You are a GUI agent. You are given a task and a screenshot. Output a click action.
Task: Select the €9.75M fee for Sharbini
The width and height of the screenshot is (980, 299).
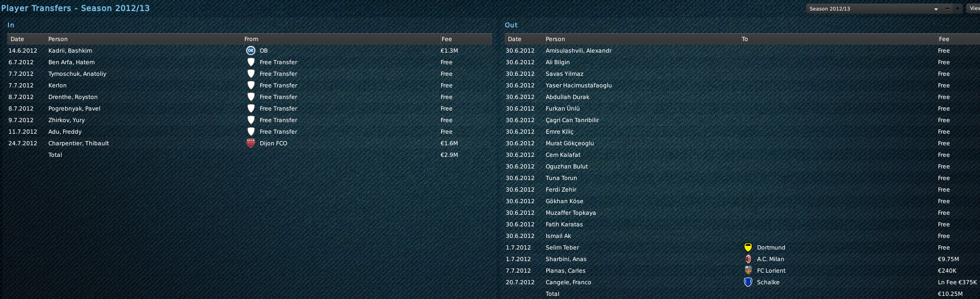pos(948,259)
